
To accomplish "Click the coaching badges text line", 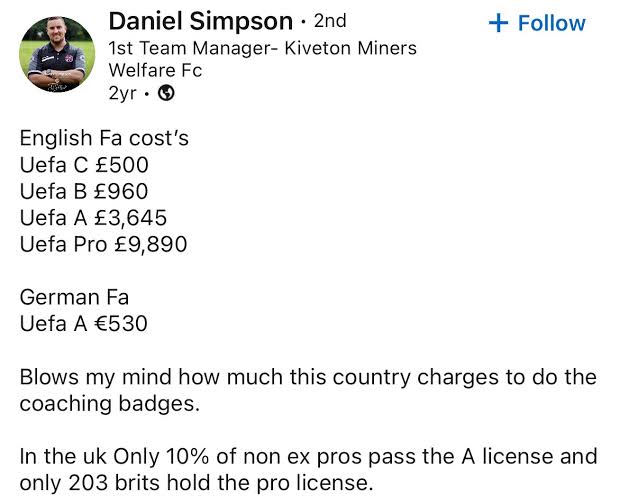I will [110, 404].
